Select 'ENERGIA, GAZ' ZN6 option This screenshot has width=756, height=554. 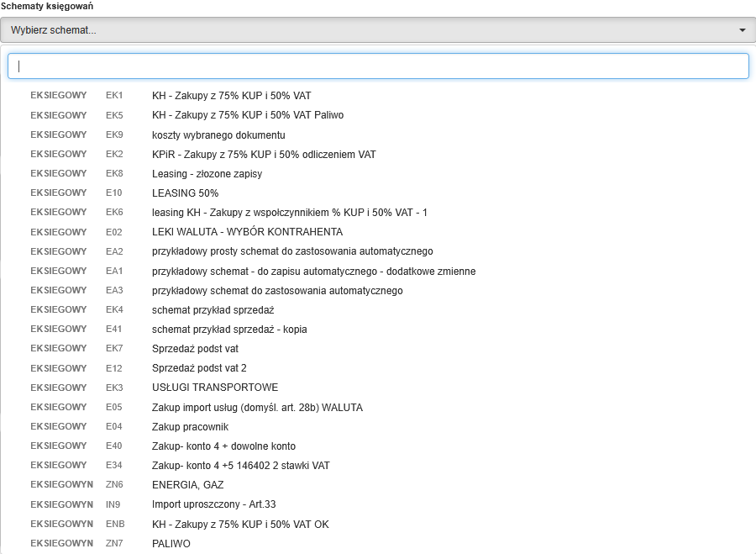click(x=187, y=485)
